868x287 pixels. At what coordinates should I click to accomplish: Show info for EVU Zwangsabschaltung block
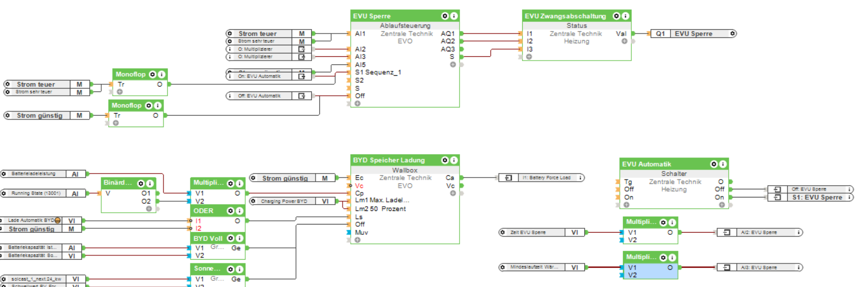[626, 16]
